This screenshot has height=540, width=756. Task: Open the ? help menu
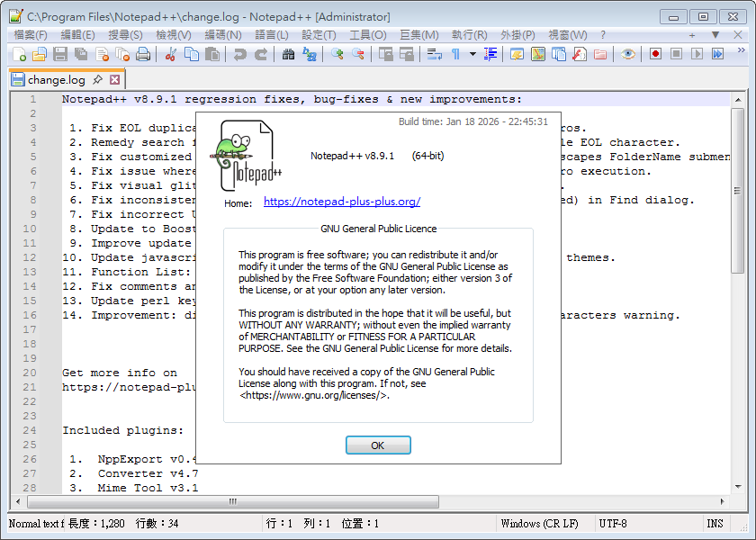603,35
